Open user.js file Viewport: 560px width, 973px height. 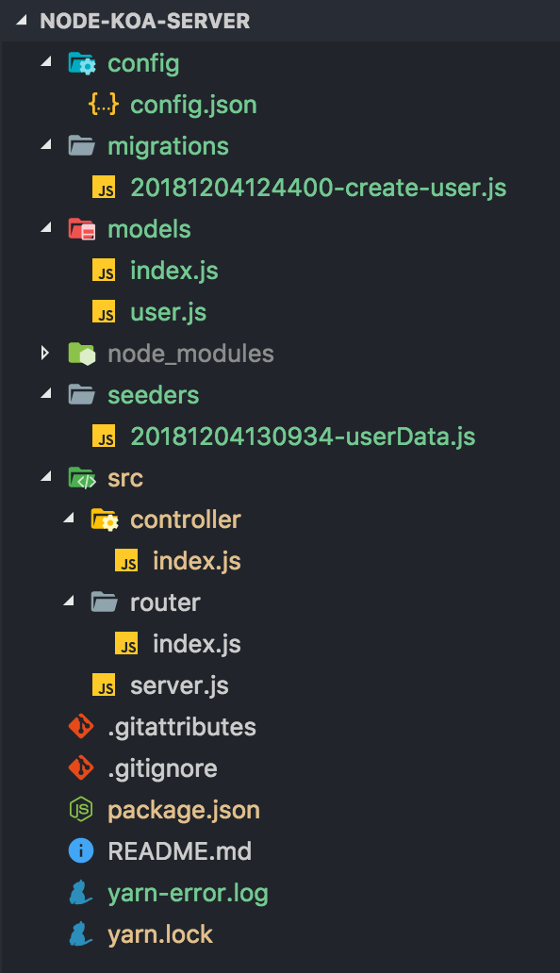point(168,312)
